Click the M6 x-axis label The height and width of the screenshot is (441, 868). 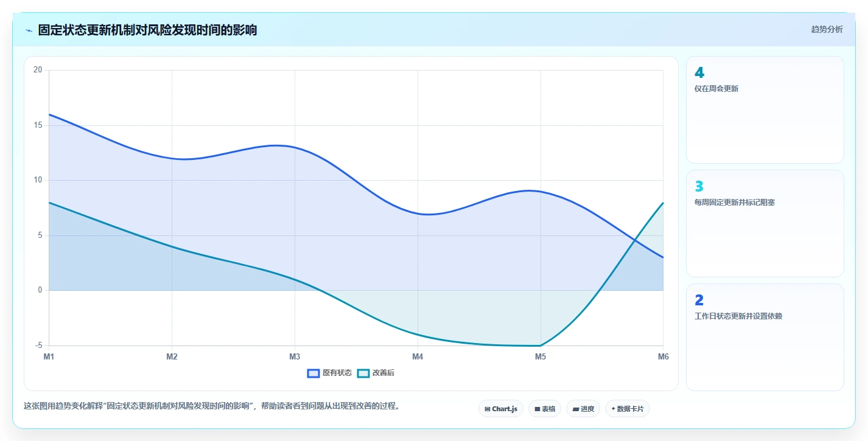pos(663,356)
